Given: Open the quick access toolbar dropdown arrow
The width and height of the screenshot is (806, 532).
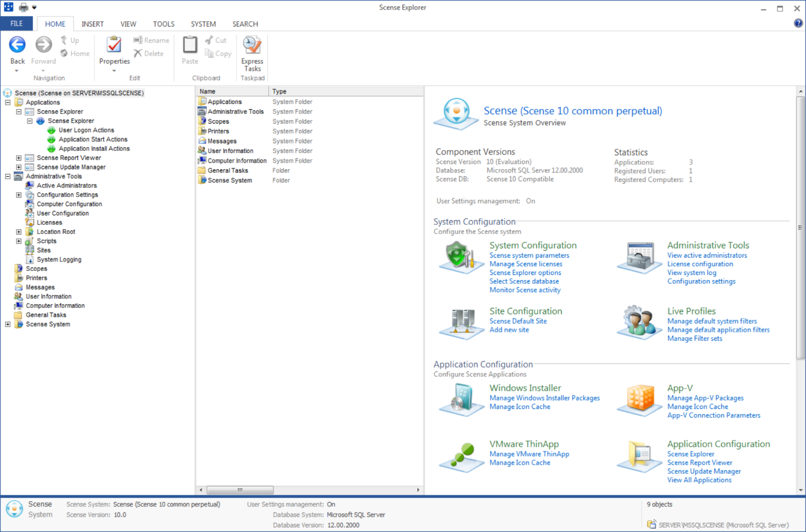Looking at the screenshot, I should tap(34, 7).
